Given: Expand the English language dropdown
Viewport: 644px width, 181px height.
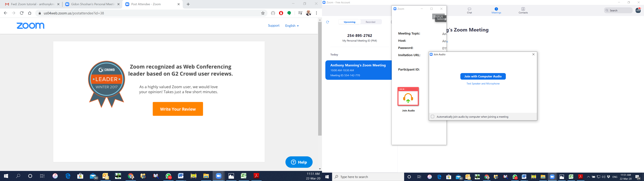Looking at the screenshot, I should pos(292,26).
